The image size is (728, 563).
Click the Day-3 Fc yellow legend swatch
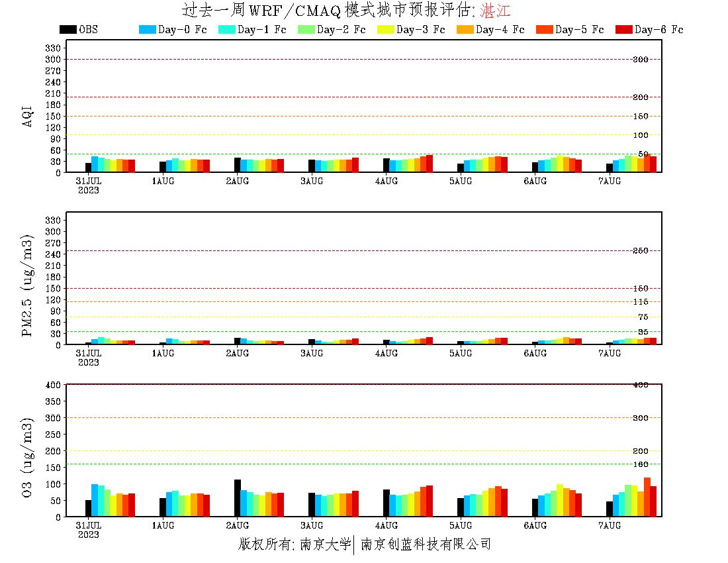[385, 29]
